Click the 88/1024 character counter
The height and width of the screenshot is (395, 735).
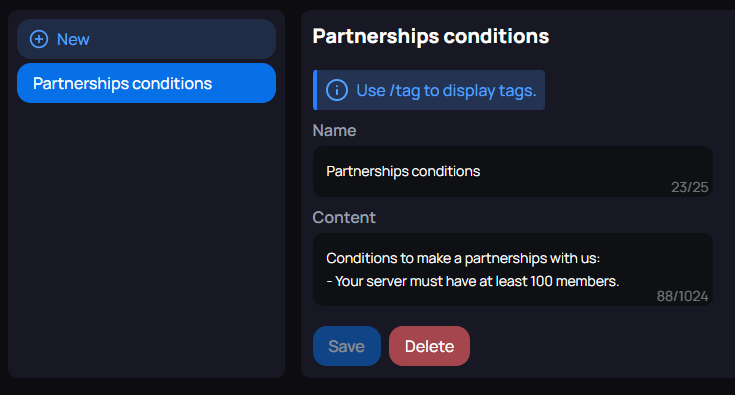(x=682, y=296)
